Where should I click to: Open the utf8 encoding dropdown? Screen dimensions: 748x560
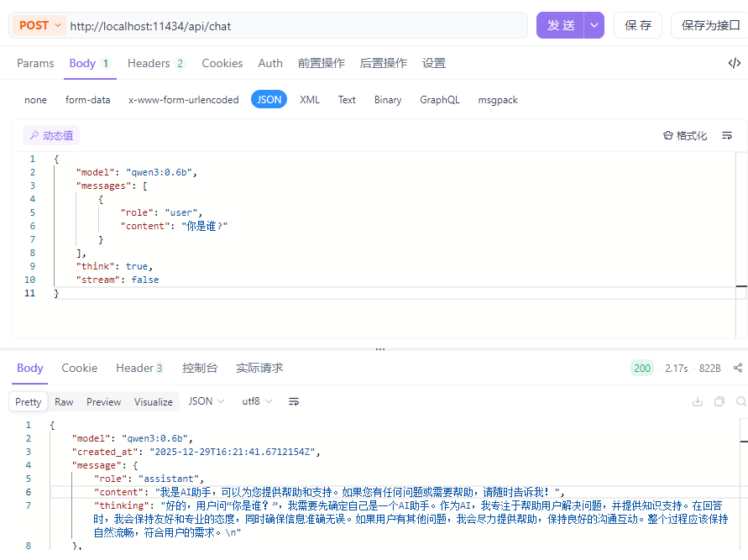coord(257,402)
